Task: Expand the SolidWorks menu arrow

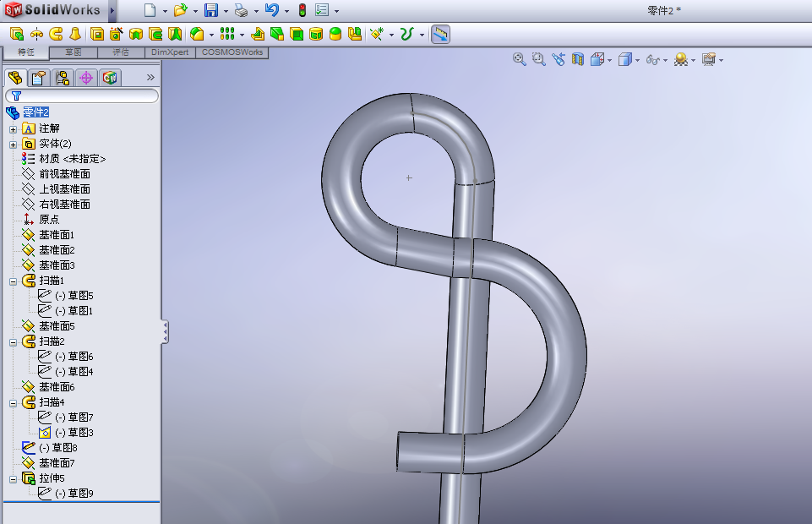Action: pos(112,10)
